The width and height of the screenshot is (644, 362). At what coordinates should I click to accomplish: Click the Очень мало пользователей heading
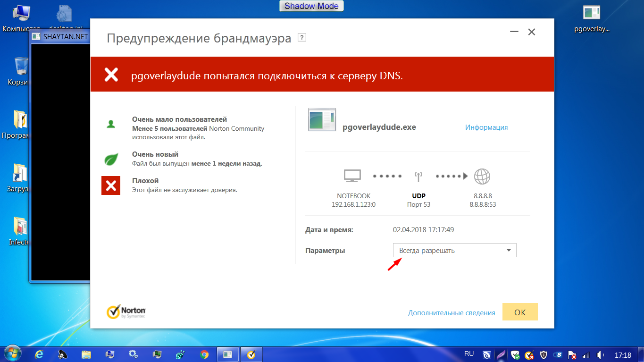pos(180,120)
